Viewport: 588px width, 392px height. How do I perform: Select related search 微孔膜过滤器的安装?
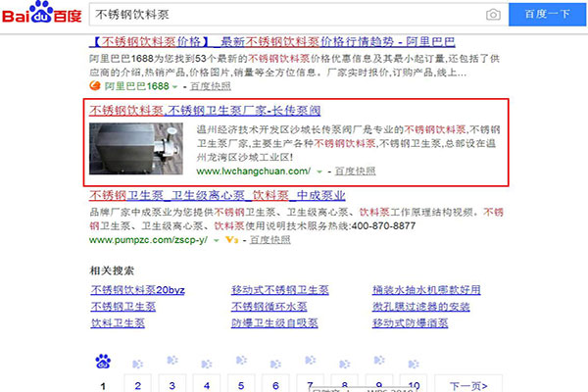[421, 307]
